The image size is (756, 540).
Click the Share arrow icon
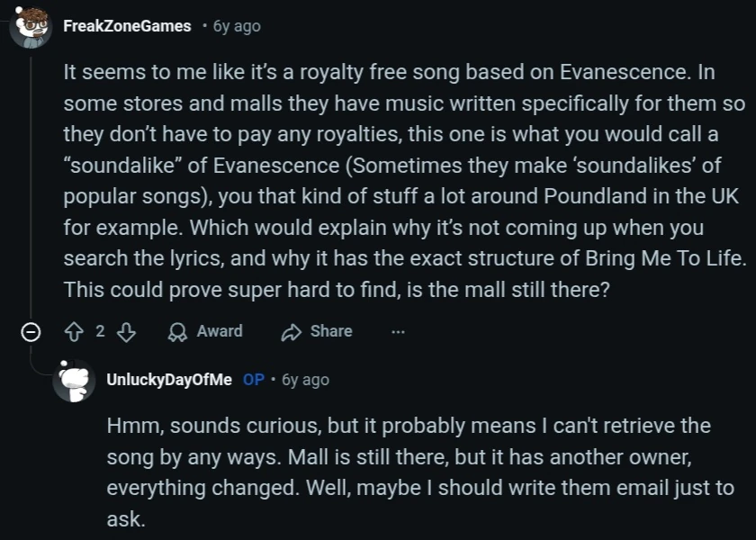click(291, 332)
